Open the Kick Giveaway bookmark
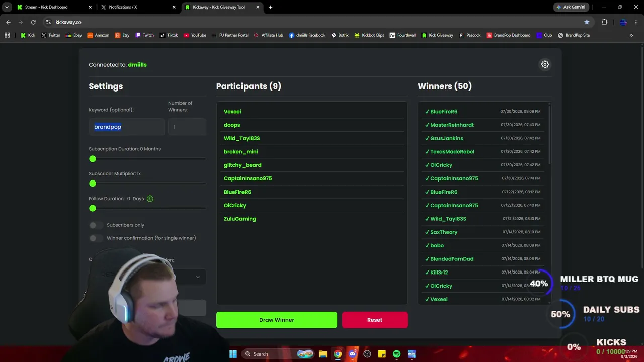This screenshot has width=644, height=362. [437, 35]
